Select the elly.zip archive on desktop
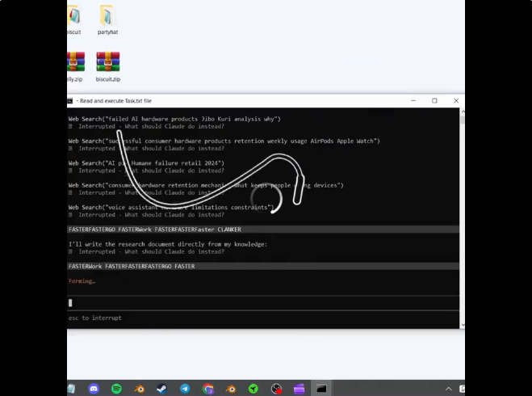 (75, 67)
